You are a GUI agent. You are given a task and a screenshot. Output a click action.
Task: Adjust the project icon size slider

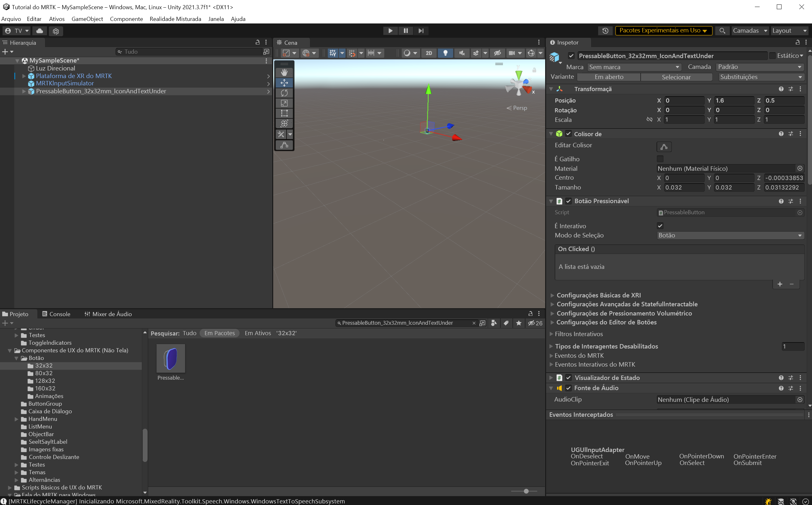[x=526, y=491]
